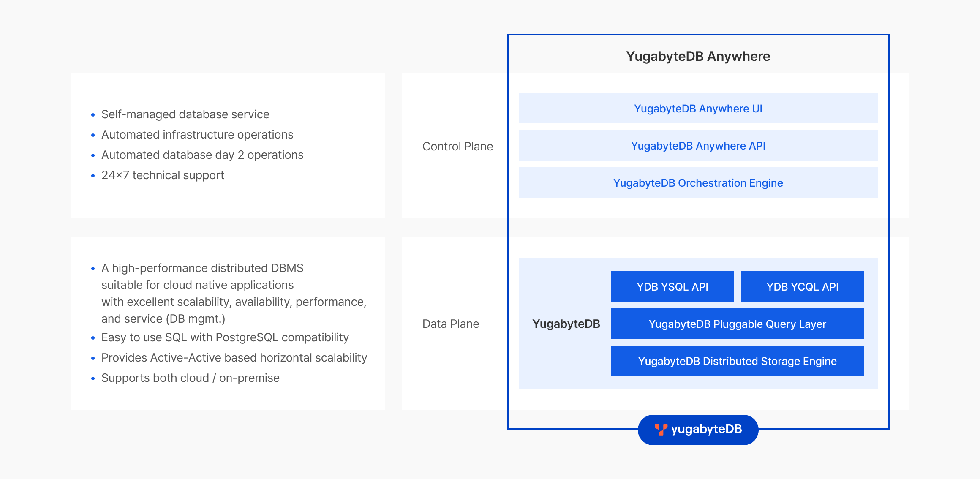Image resolution: width=980 pixels, height=479 pixels.
Task: Select YugabyteDB Pluggable Query Layer block
Action: point(737,324)
